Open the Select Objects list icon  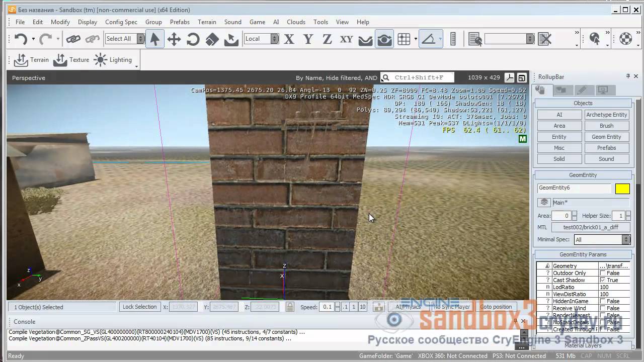(474, 39)
